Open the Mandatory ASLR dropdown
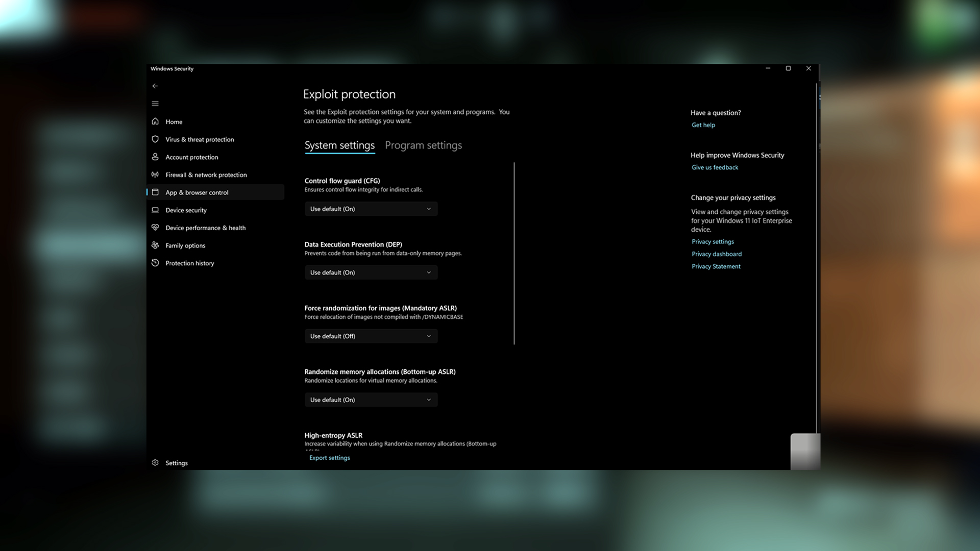Screen dimensions: 980x551 pyautogui.click(x=371, y=336)
